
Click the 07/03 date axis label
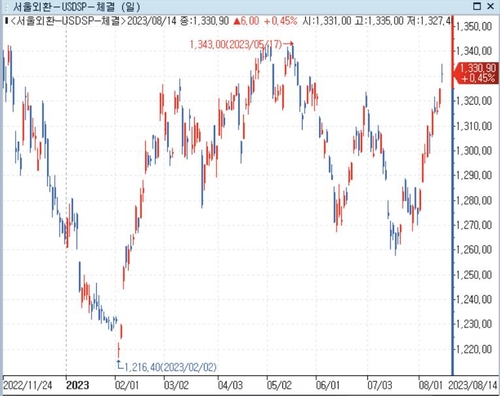coord(380,385)
